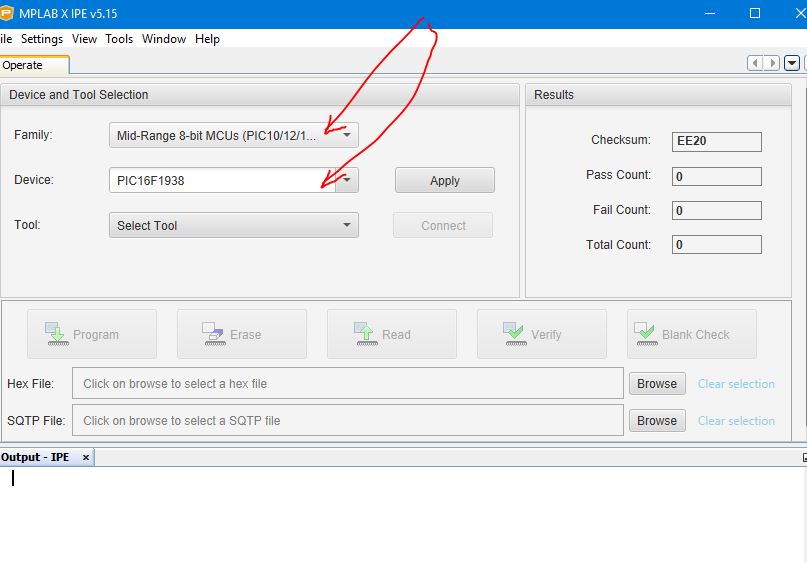Screen dimensions: 807x563
Task: Open the Tools menu
Action: [119, 39]
